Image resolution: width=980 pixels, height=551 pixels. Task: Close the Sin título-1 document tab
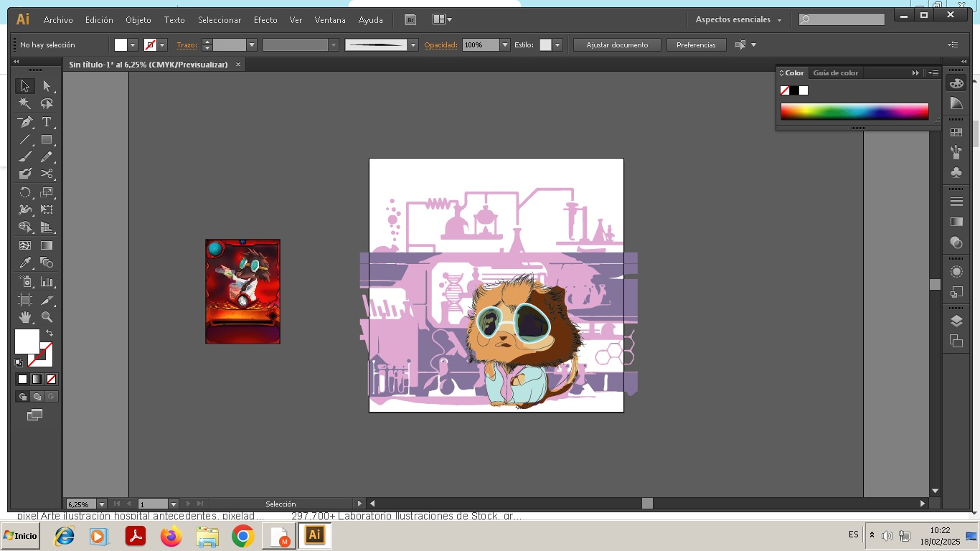tap(238, 65)
